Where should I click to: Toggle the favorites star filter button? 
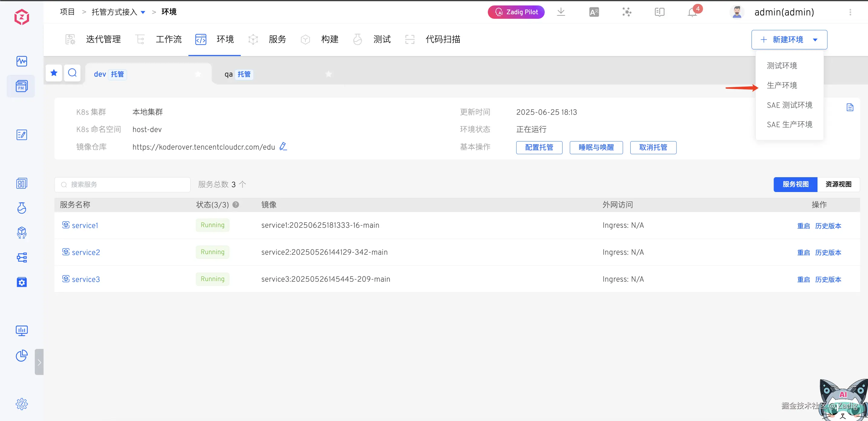tap(54, 73)
